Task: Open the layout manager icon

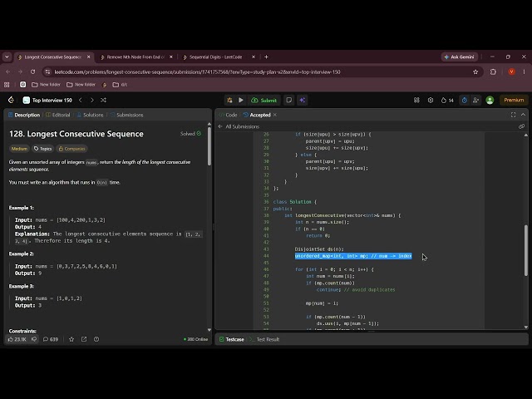Action: point(416,100)
